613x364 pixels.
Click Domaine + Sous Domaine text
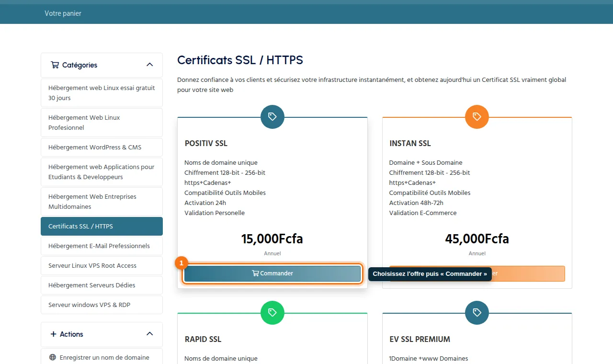426,162
